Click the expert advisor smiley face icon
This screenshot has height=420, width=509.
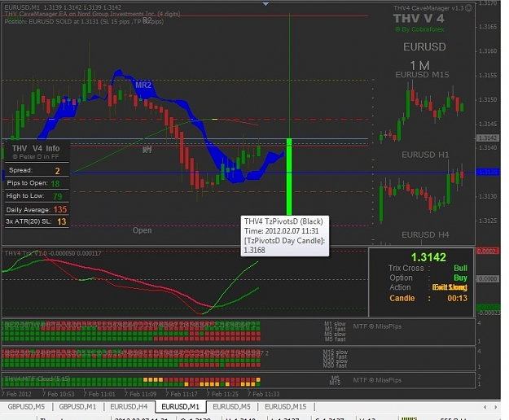point(469,8)
